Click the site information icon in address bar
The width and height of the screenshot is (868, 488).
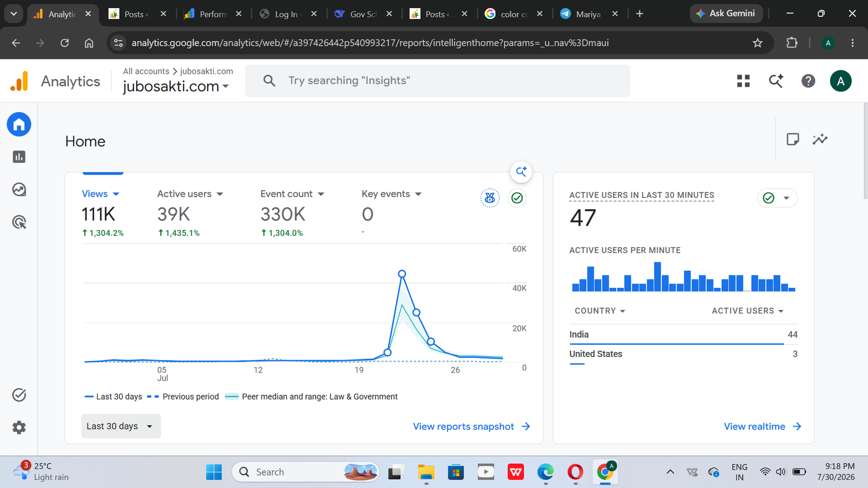pos(118,43)
